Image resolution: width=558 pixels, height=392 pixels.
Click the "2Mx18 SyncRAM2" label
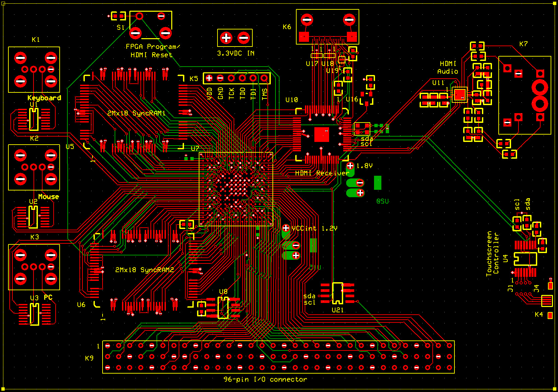point(144,270)
